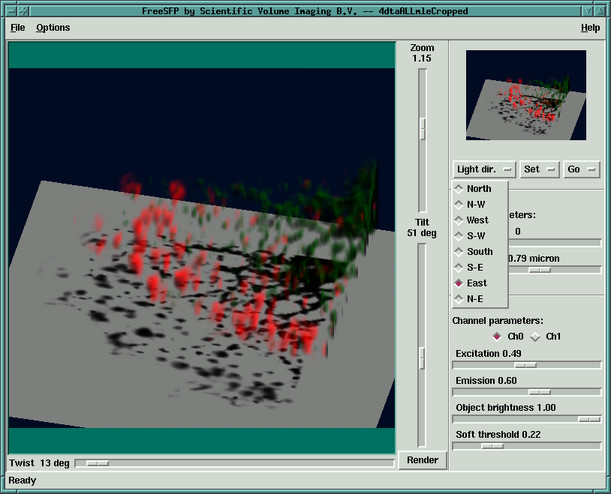
Task: Click the Ready status text
Action: (x=22, y=480)
